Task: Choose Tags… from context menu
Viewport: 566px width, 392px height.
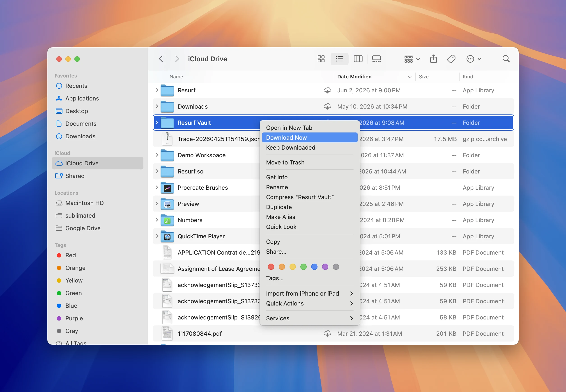Action: tap(310, 278)
